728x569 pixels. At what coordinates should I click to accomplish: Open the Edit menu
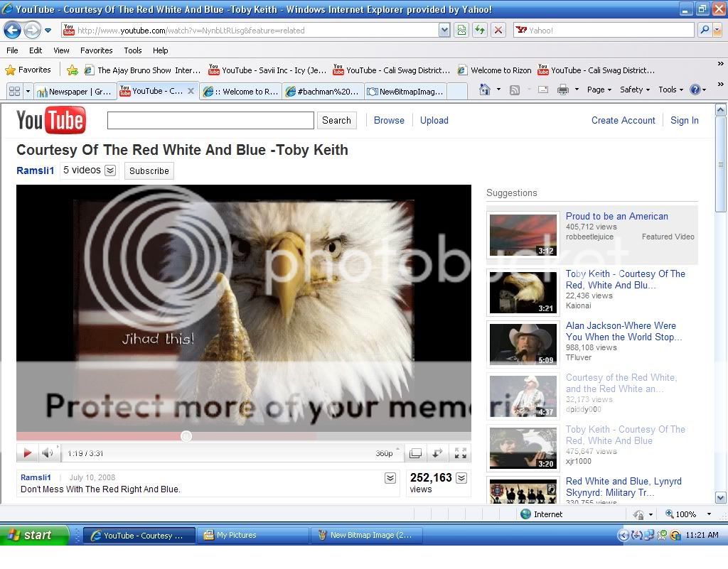point(36,50)
